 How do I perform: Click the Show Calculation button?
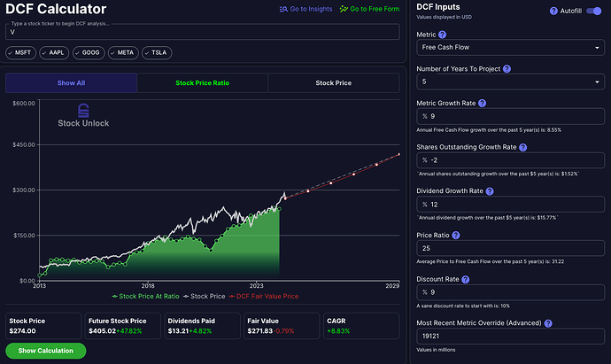click(x=45, y=351)
